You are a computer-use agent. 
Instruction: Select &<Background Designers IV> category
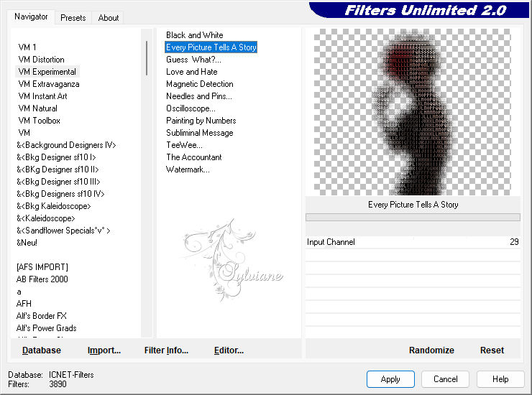coord(66,145)
